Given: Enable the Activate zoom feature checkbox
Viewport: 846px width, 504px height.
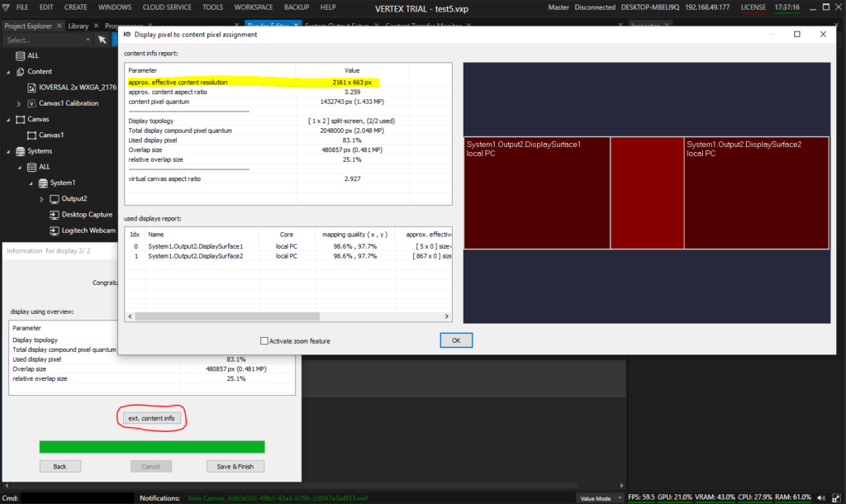Looking at the screenshot, I should (x=264, y=340).
